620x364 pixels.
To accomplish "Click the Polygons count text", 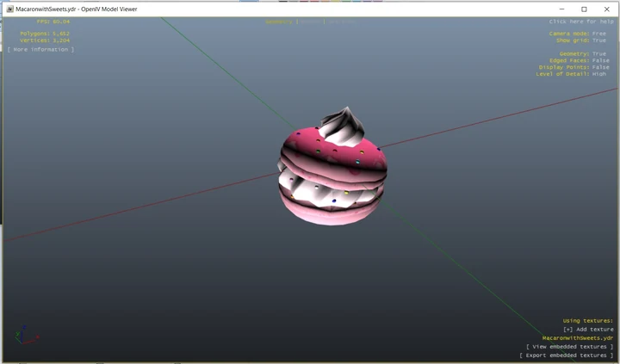I will point(45,34).
